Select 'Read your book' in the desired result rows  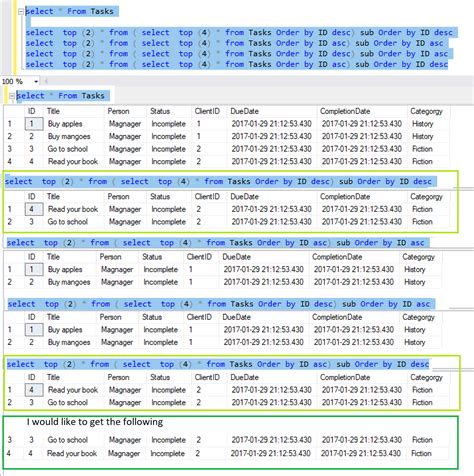point(72,454)
